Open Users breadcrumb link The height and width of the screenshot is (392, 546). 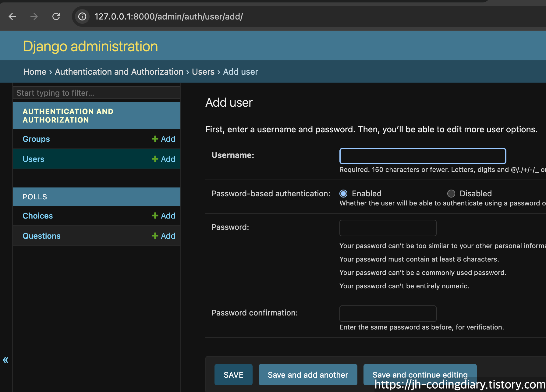(x=203, y=72)
